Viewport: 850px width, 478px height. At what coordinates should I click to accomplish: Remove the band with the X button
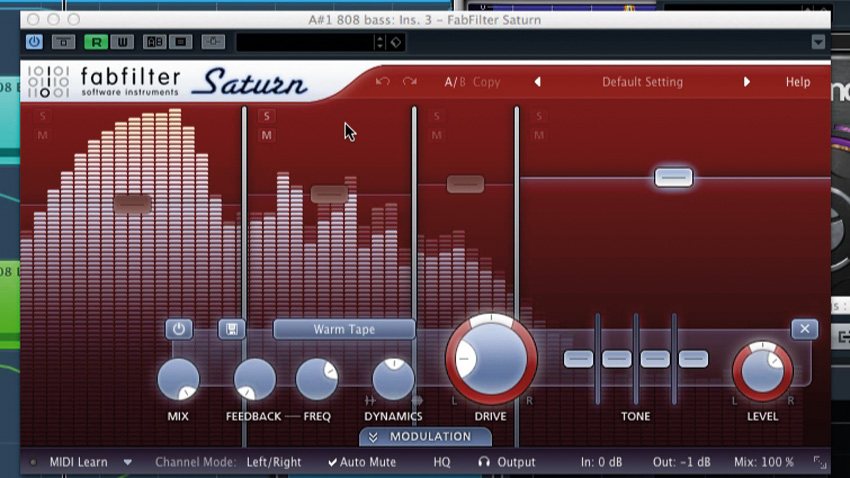click(804, 329)
